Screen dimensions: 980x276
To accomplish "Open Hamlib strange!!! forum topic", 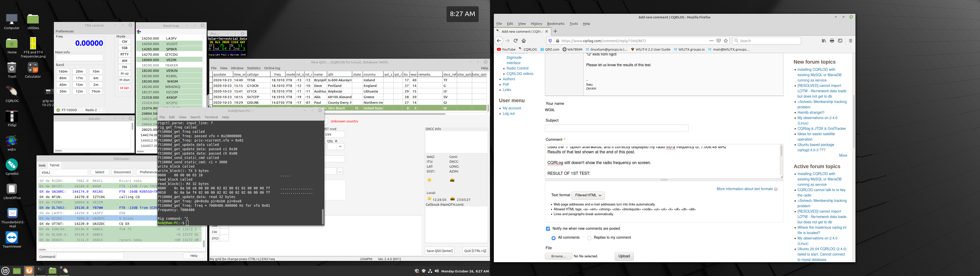I will 811,113.
